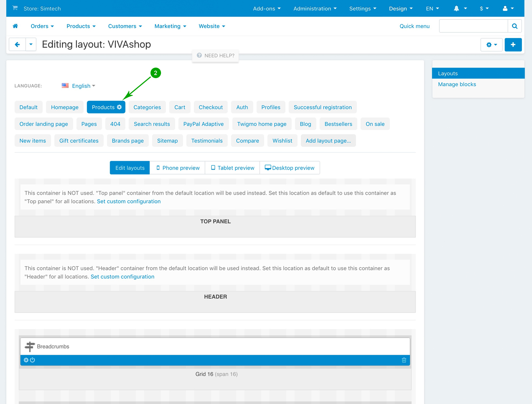Open Breadcrumbs block gear settings
This screenshot has height=404, width=532.
click(x=26, y=360)
